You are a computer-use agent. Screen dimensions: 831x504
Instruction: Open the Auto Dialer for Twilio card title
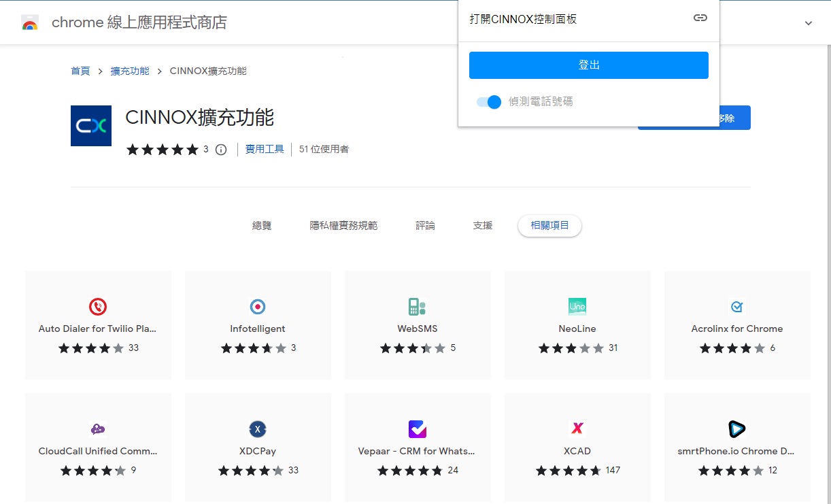(x=98, y=329)
